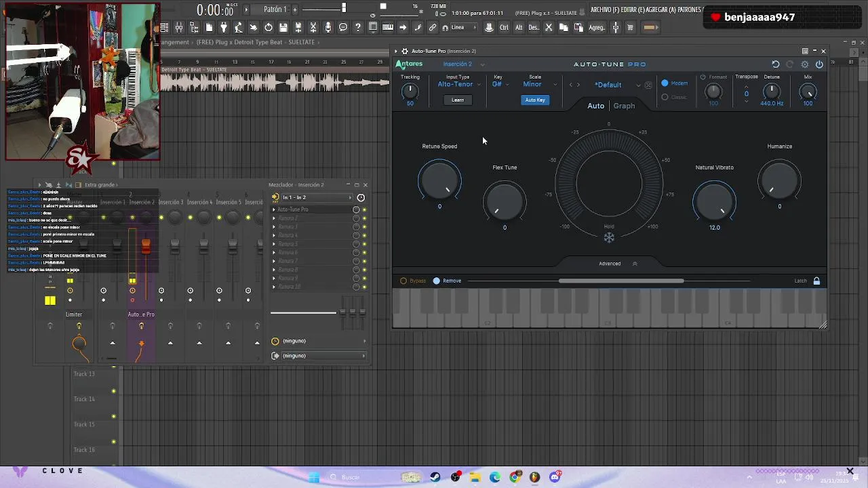
Task: Click the delete preset X icon
Action: tap(648, 85)
